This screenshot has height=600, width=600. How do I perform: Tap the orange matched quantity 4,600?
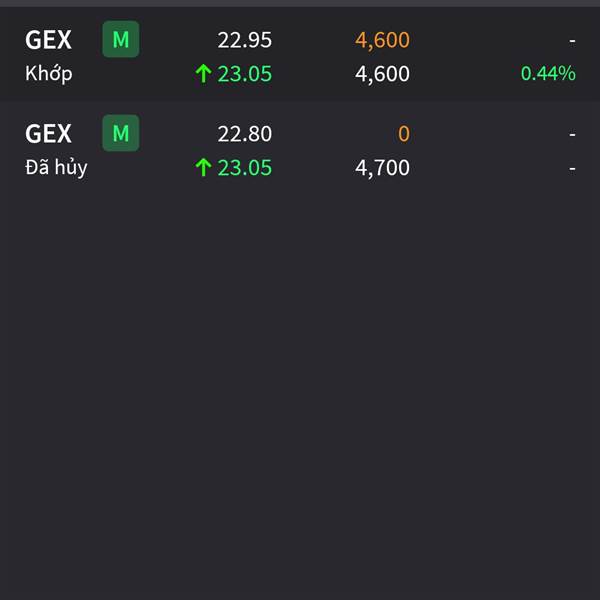tap(382, 41)
